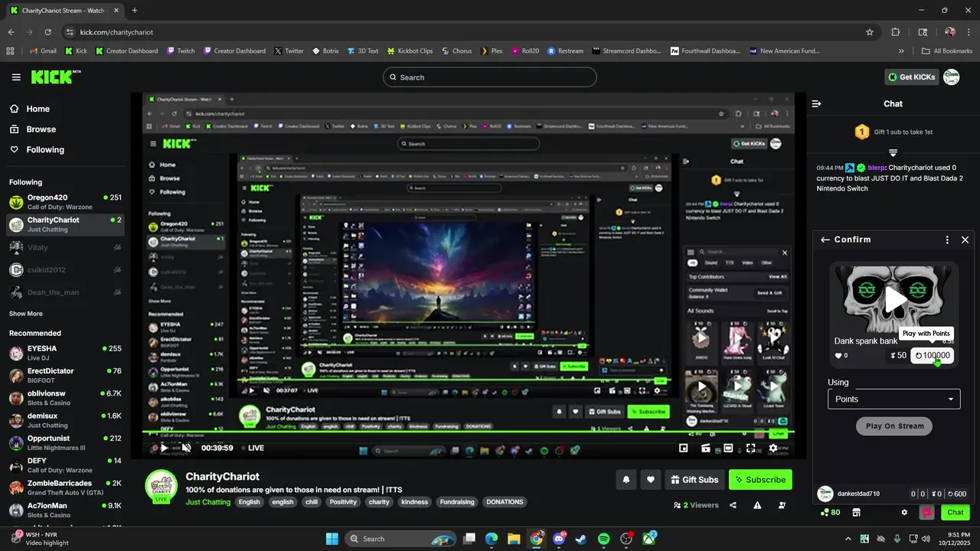Toggle the pink Blerp sound icon
The width and height of the screenshot is (980, 551).
click(x=927, y=513)
